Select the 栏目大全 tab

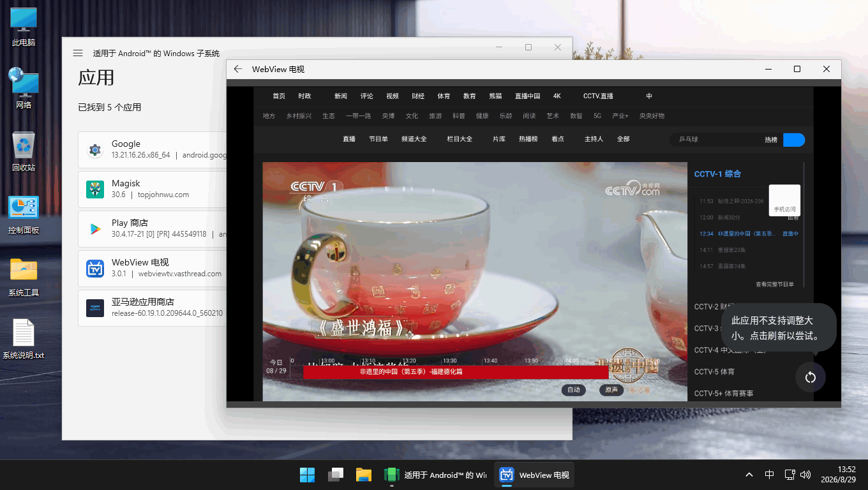(x=460, y=139)
